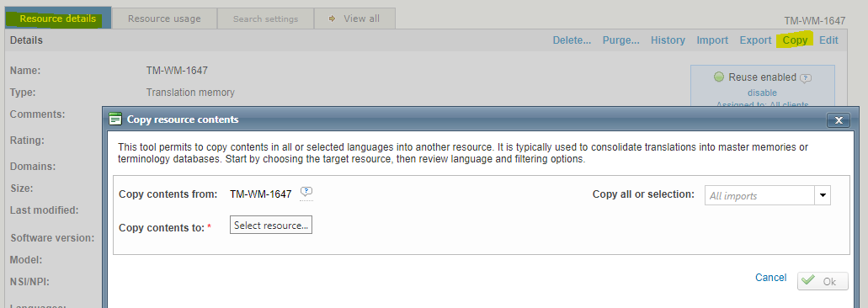The width and height of the screenshot is (868, 308).
Task: Open the Search settings tab
Action: (266, 19)
